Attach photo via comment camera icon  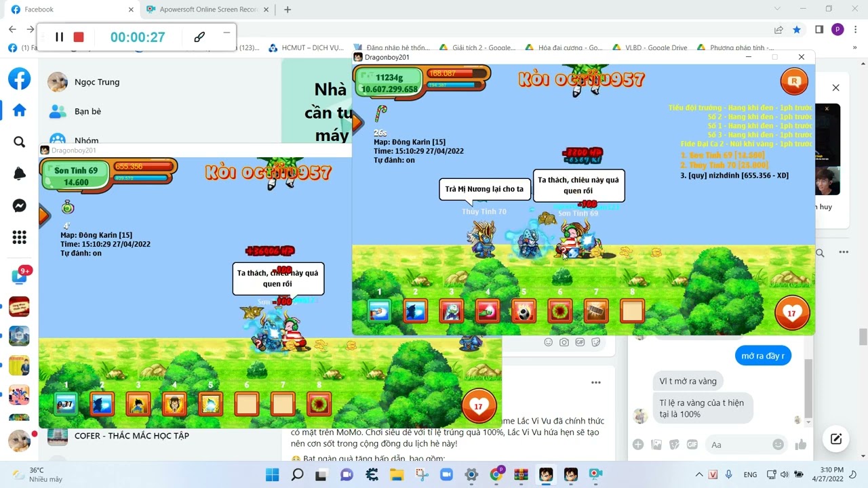tap(564, 342)
